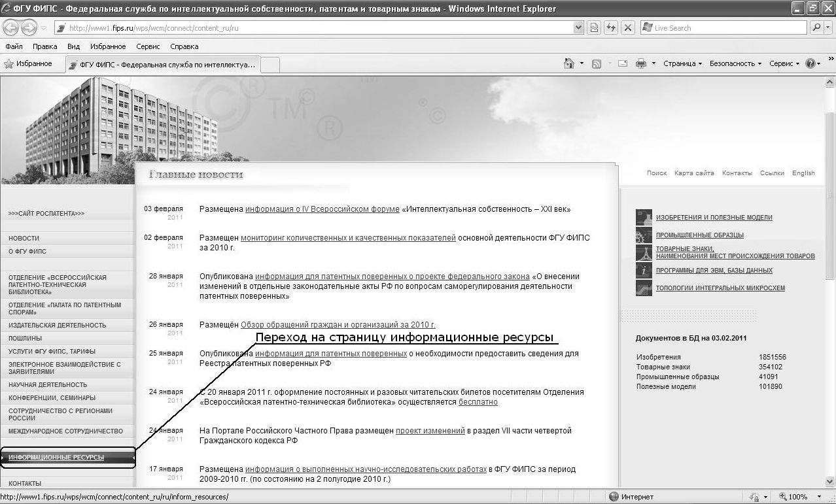The height and width of the screenshot is (504, 836).
Task: Follow the бесплатно link
Action: (478, 402)
